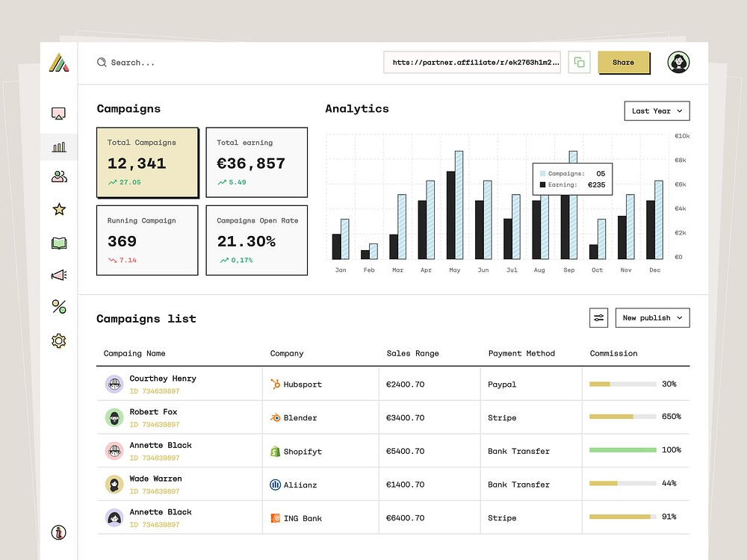Click the Robert Fox name
The height and width of the screenshot is (560, 747).
153,412
